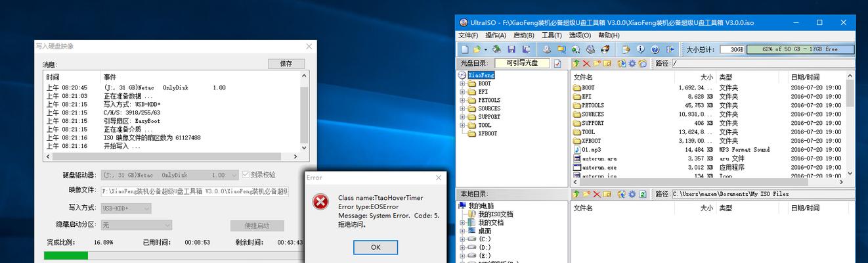Screen dimensions: 868x263
Task: Click the green write progress bar
Action: pos(66,255)
